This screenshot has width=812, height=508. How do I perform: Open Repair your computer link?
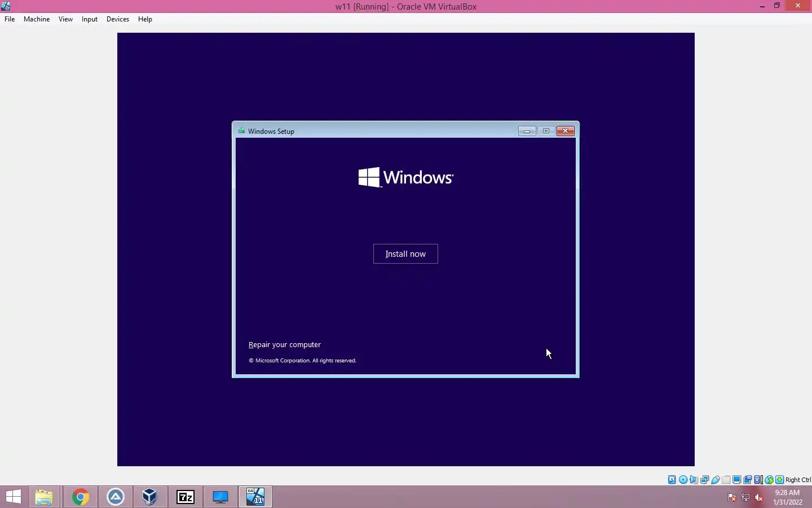pyautogui.click(x=285, y=345)
